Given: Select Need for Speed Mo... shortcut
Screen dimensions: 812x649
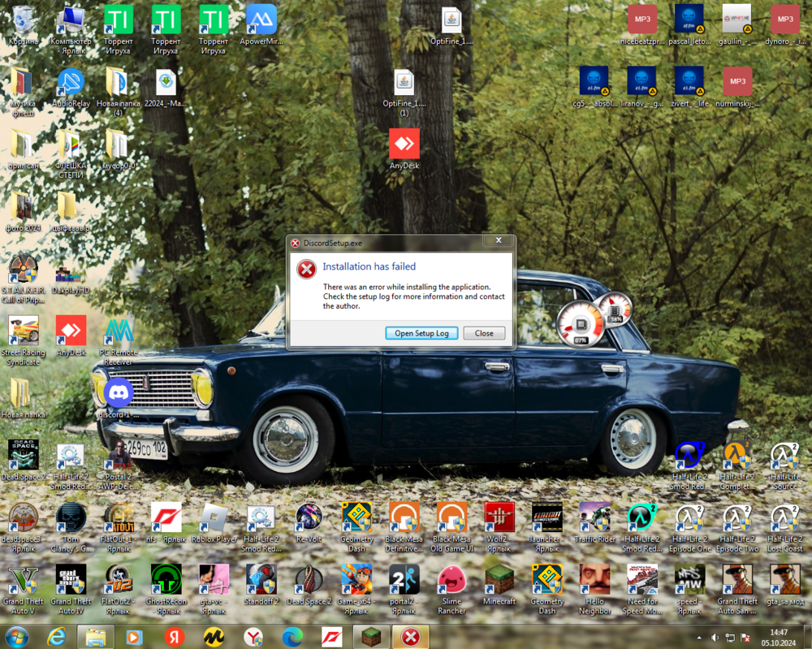Looking at the screenshot, I should point(642,590).
